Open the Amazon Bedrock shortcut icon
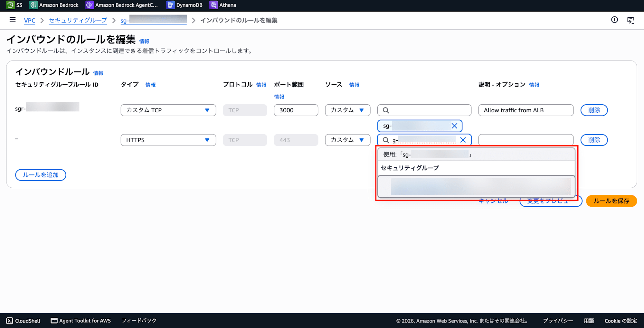 [33, 5]
